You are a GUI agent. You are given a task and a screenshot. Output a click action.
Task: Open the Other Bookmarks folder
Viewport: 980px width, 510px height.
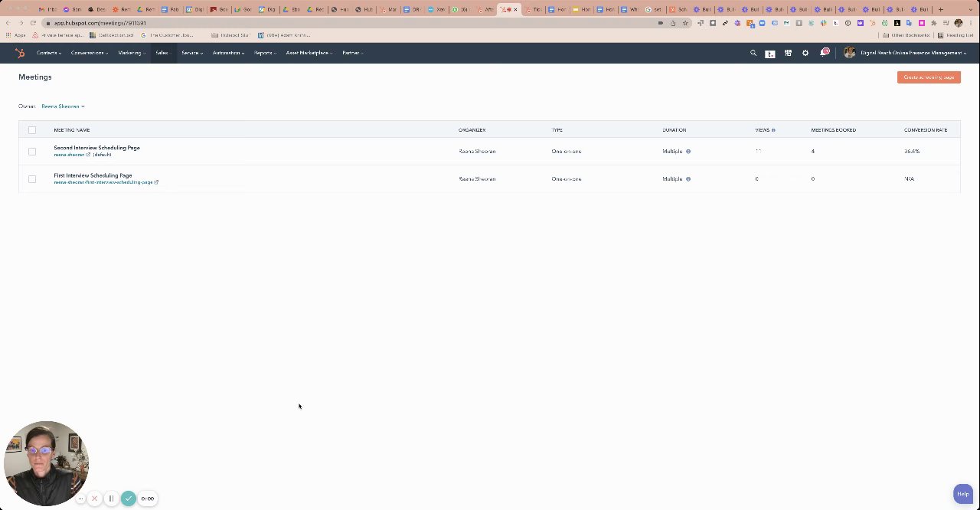[x=906, y=35]
